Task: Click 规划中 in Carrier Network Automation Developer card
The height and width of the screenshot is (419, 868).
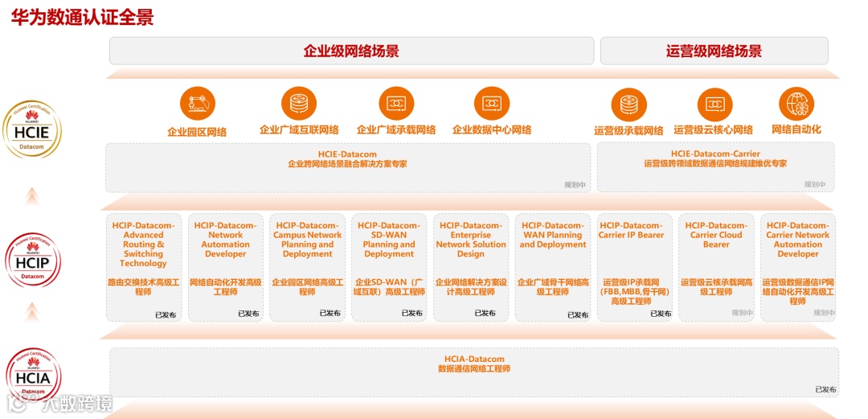Action: coord(825,313)
